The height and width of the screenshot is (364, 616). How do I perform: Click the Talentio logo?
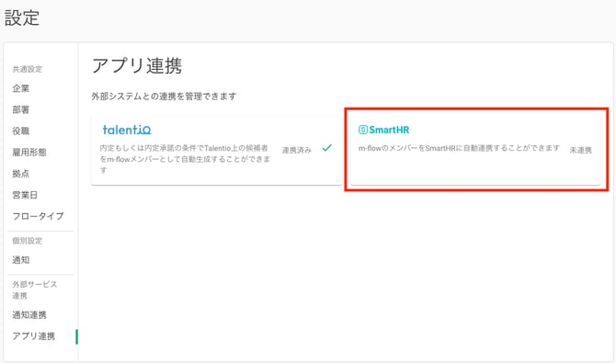tap(127, 130)
